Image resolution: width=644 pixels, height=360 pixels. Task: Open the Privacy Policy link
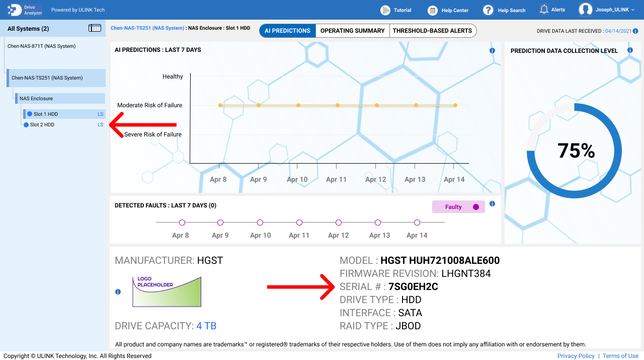tap(576, 356)
